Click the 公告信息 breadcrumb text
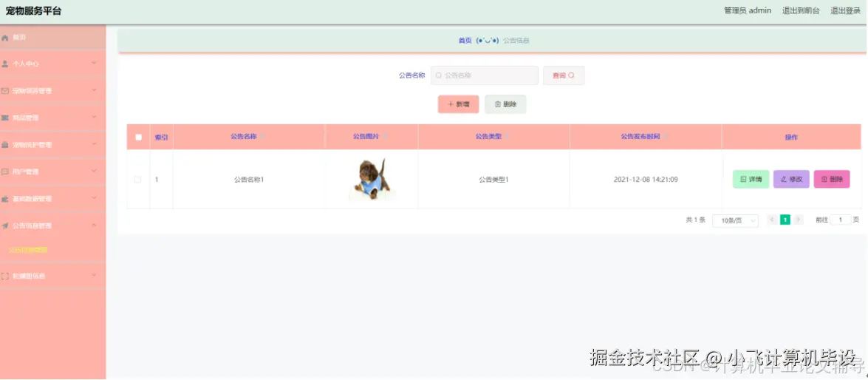This screenshot has height=380, width=868. point(516,41)
